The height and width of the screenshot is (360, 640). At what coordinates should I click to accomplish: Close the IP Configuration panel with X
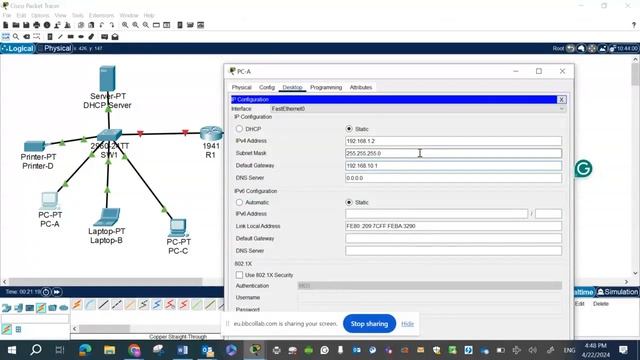(x=562, y=100)
